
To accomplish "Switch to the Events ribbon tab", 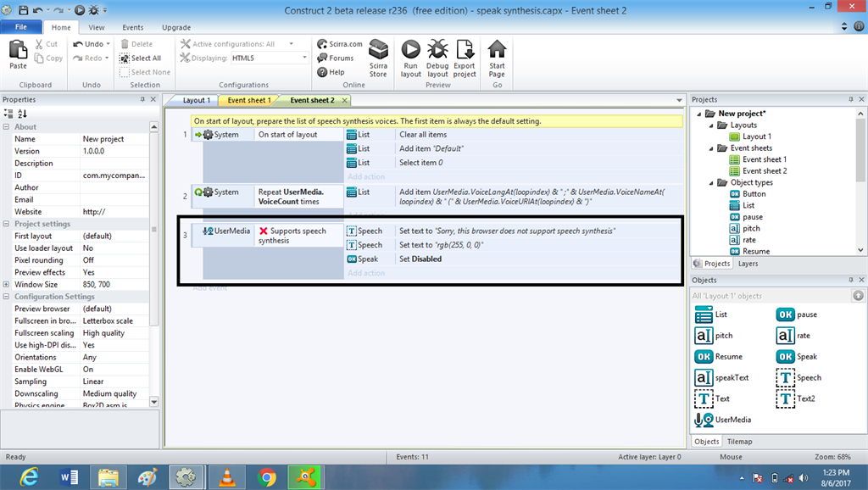I will coord(133,27).
